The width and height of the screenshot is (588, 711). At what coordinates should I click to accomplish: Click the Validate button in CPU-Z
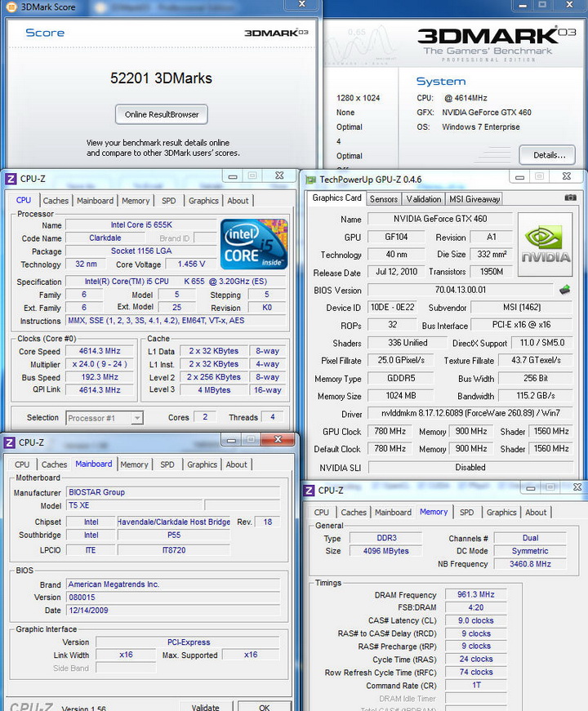[x=205, y=706]
